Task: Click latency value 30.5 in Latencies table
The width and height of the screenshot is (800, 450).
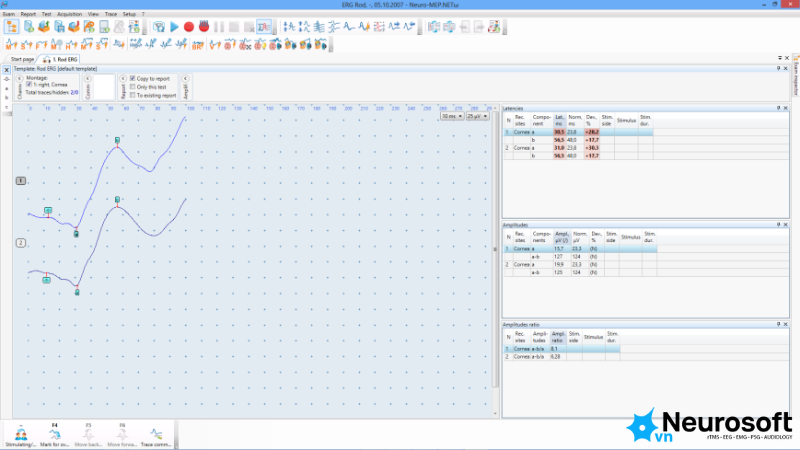Action: point(559,132)
